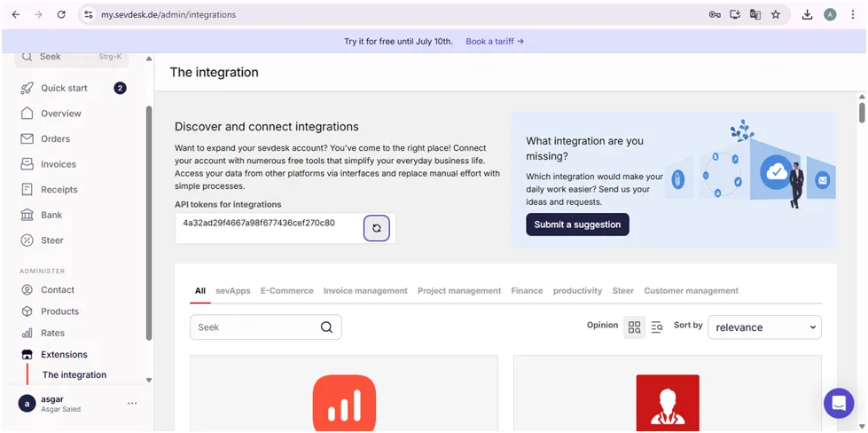This screenshot has width=868, height=433.
Task: Switch to the productivity tab
Action: click(x=577, y=291)
